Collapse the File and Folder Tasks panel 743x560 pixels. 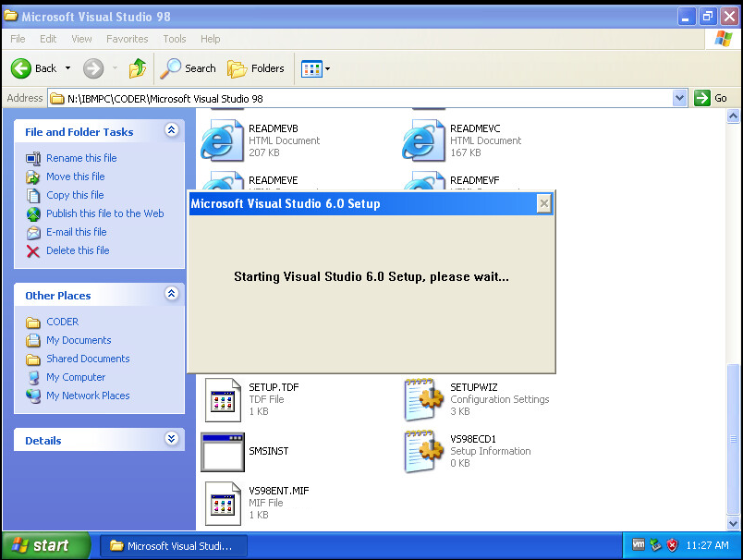coord(171,131)
